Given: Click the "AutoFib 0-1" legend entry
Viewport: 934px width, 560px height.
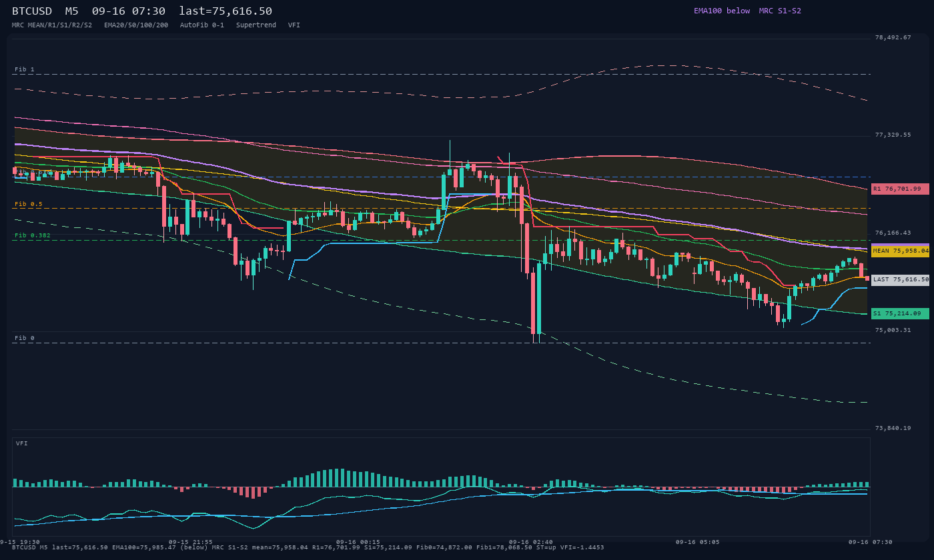Looking at the screenshot, I should point(202,25).
